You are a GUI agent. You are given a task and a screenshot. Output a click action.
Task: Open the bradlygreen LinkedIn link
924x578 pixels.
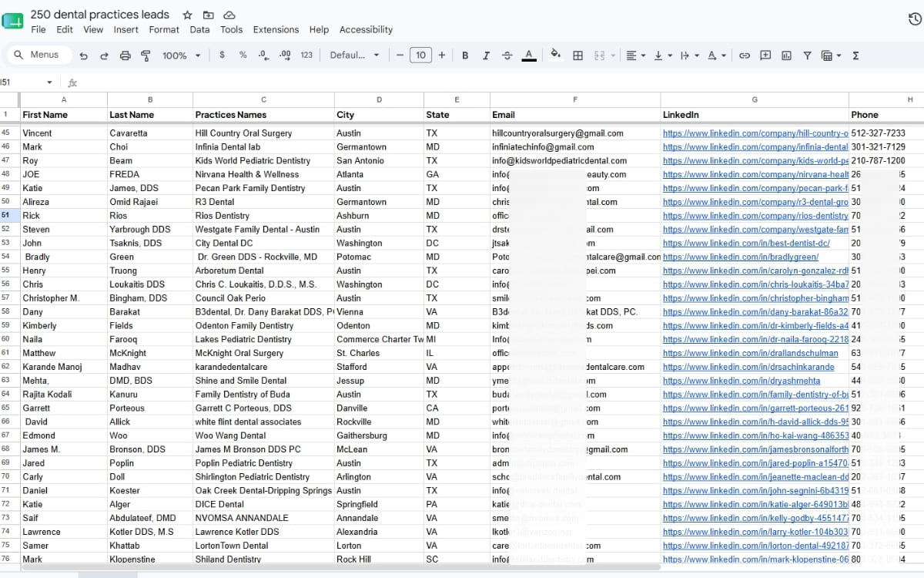[x=741, y=257]
